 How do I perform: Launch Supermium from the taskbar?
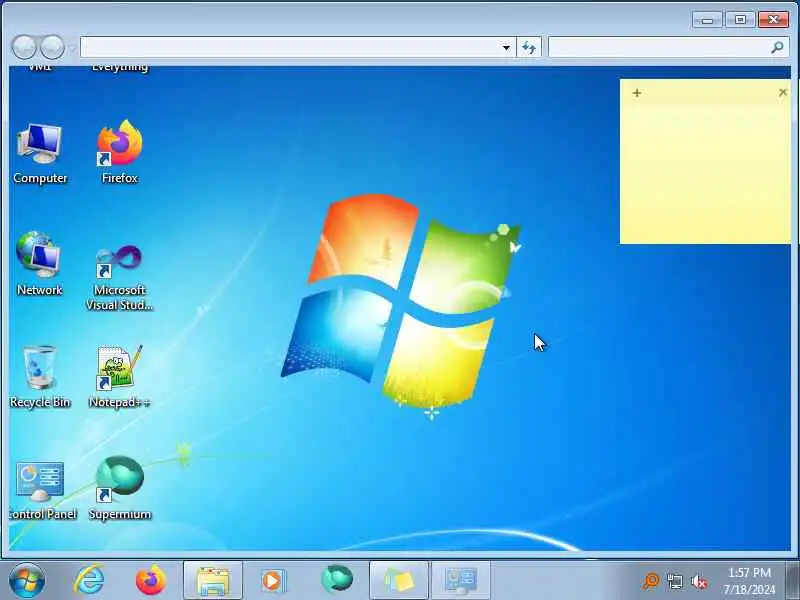[337, 580]
